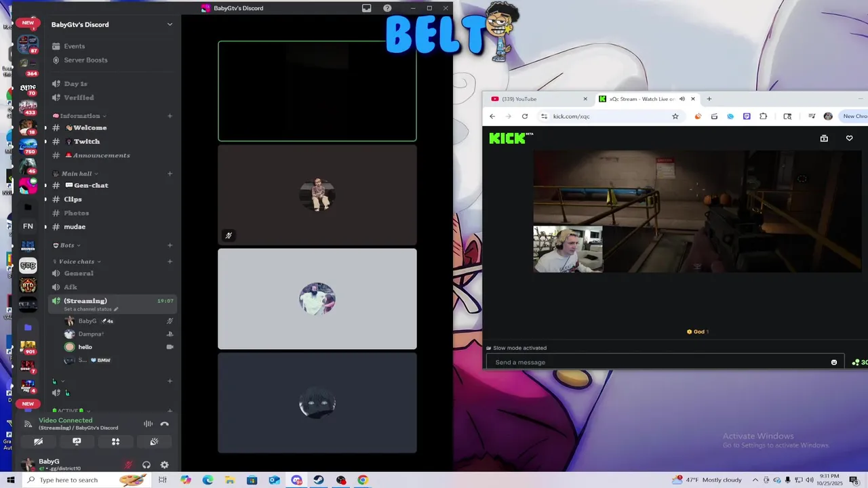Open the Welcome text channel
This screenshot has width=868, height=488.
90,127
